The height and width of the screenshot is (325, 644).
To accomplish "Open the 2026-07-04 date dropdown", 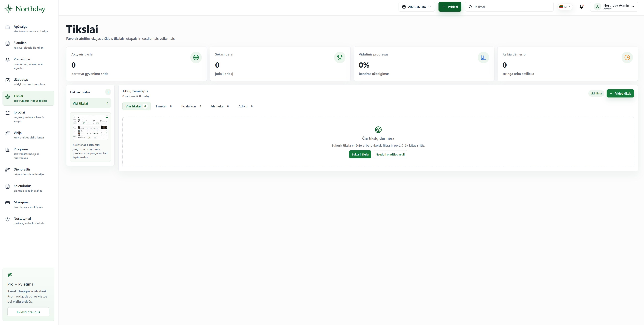I will (417, 7).
